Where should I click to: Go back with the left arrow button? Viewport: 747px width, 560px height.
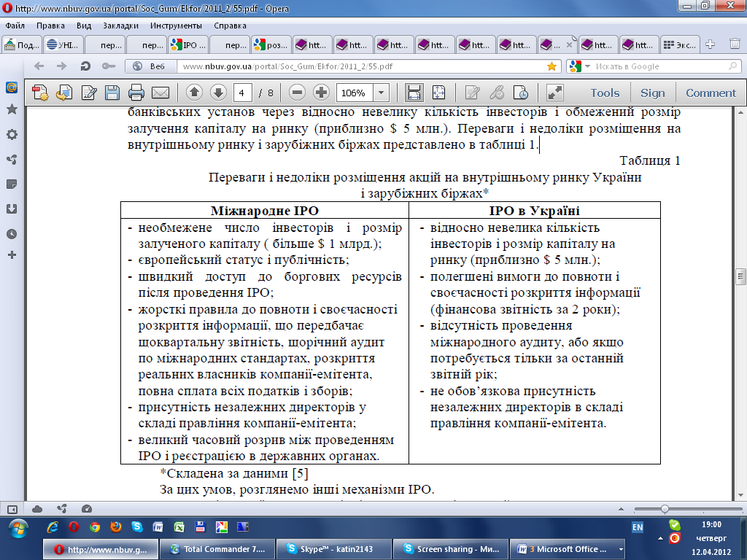tap(39, 66)
